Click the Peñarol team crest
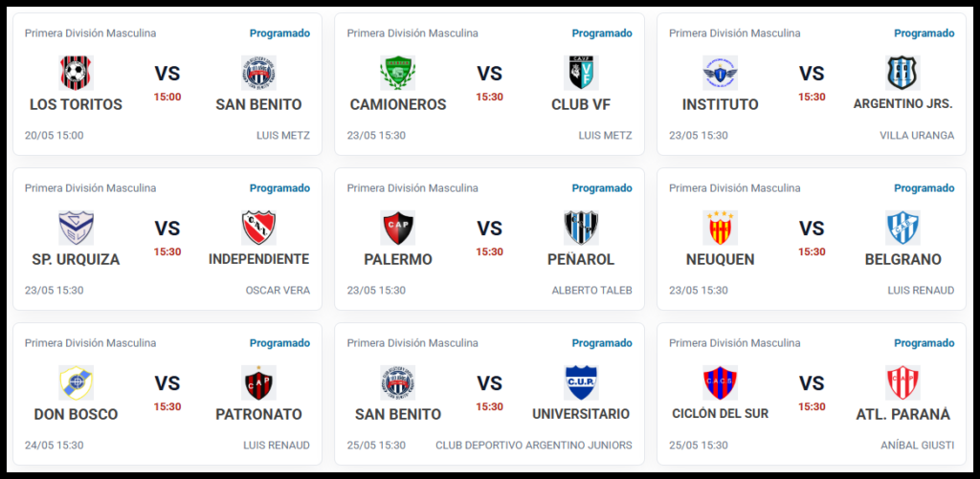Viewport: 980px width, 479px height. 581,228
